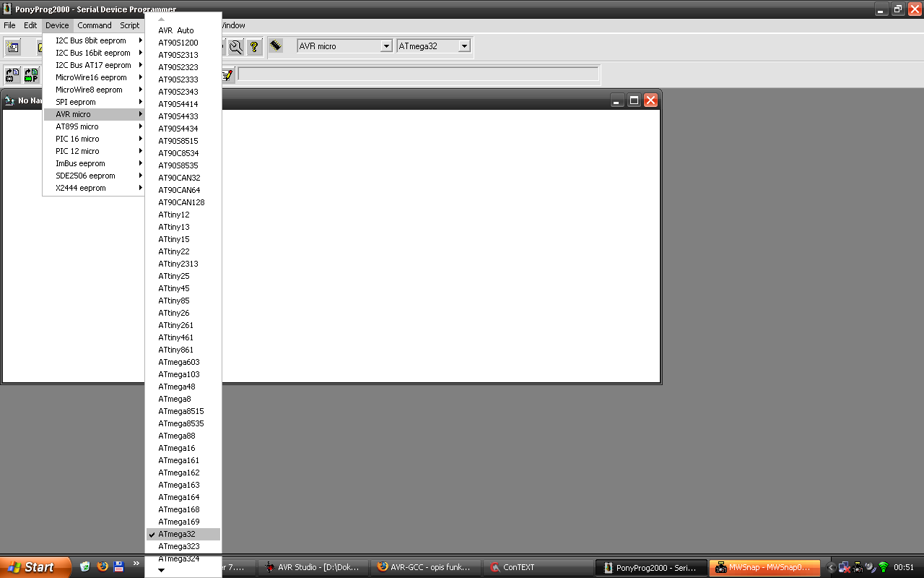
Task: Select AVR Auto at top of submenu
Action: point(176,30)
